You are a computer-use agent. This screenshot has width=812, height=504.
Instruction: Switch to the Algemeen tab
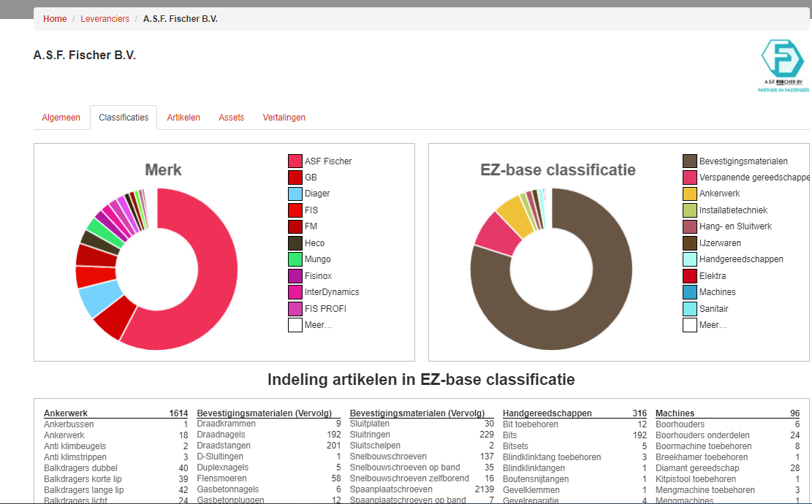pos(61,118)
